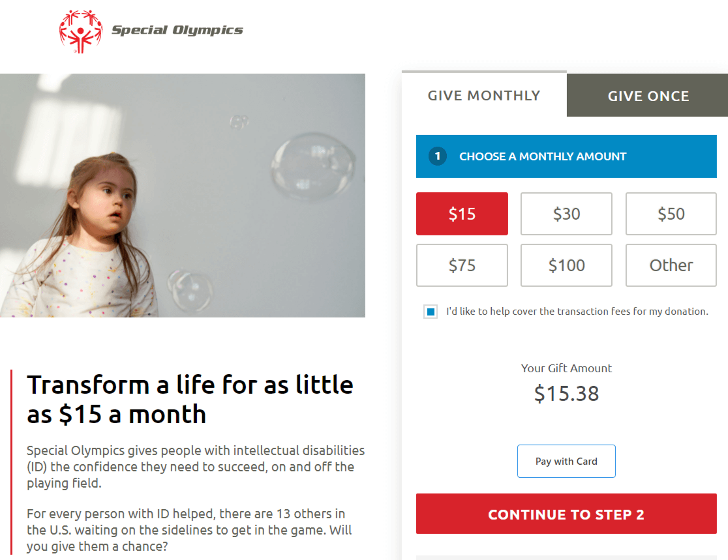Click Continue to Step 2
Screen dimensions: 728x560
click(x=566, y=514)
